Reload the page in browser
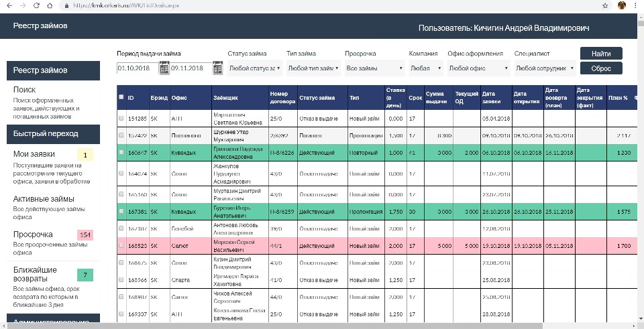 pyautogui.click(x=36, y=6)
